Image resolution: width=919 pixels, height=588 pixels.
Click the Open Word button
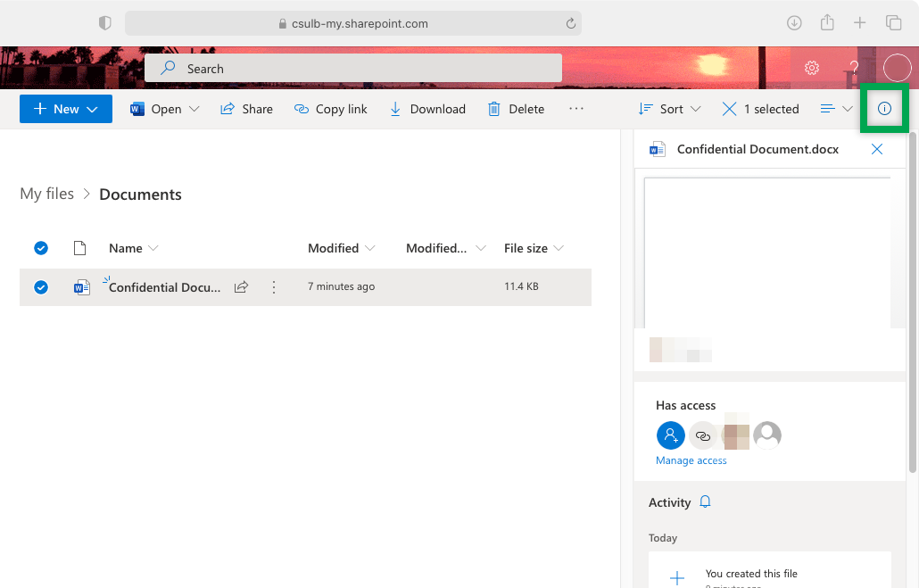click(155, 109)
